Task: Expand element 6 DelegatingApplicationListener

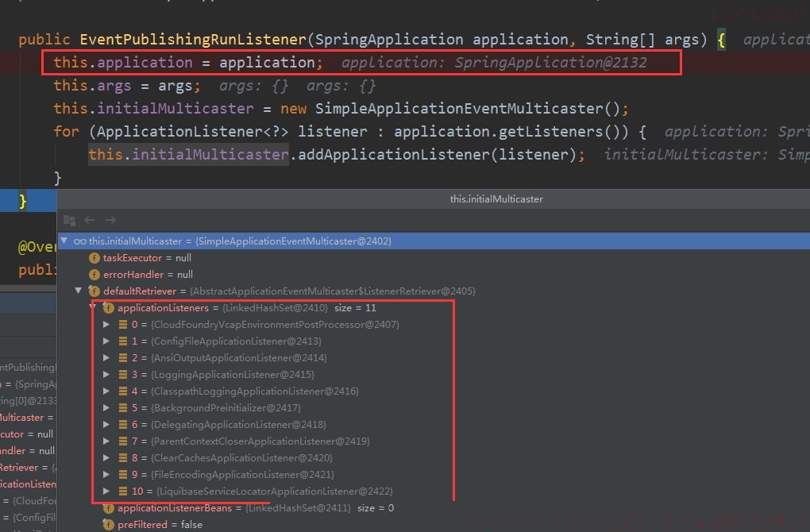Action: tap(106, 425)
